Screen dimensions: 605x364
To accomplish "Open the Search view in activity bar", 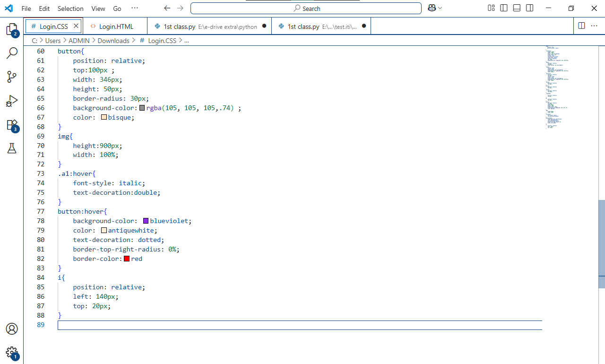I will (x=12, y=53).
